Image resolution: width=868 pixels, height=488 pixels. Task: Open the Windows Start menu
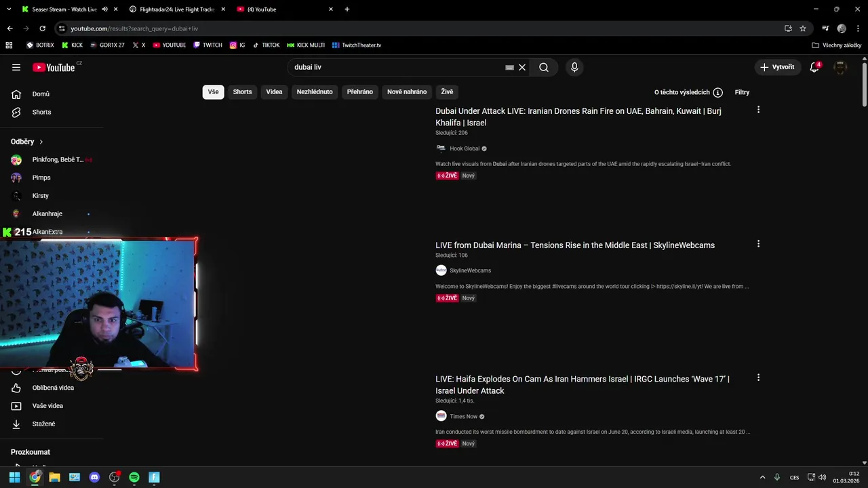pyautogui.click(x=14, y=477)
